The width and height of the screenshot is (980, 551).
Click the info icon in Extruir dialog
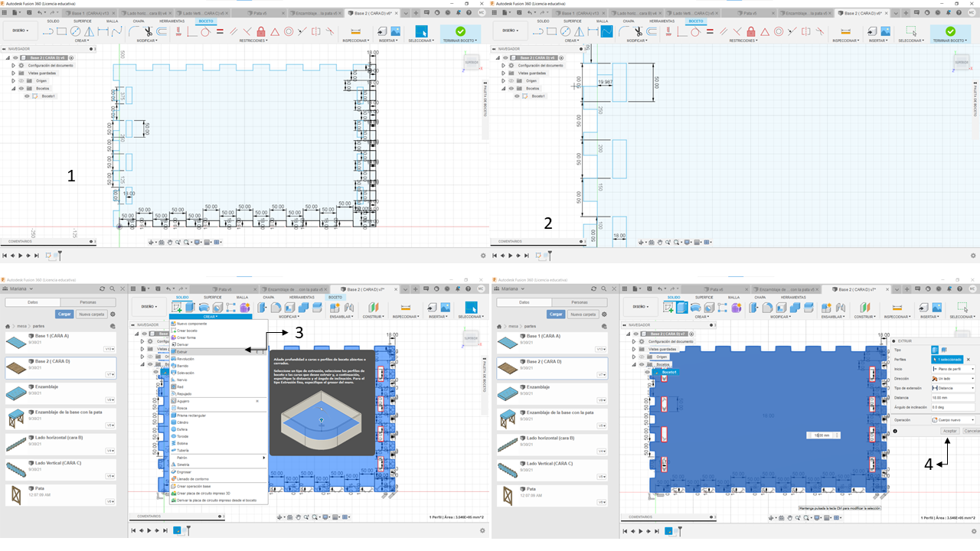coord(896,432)
